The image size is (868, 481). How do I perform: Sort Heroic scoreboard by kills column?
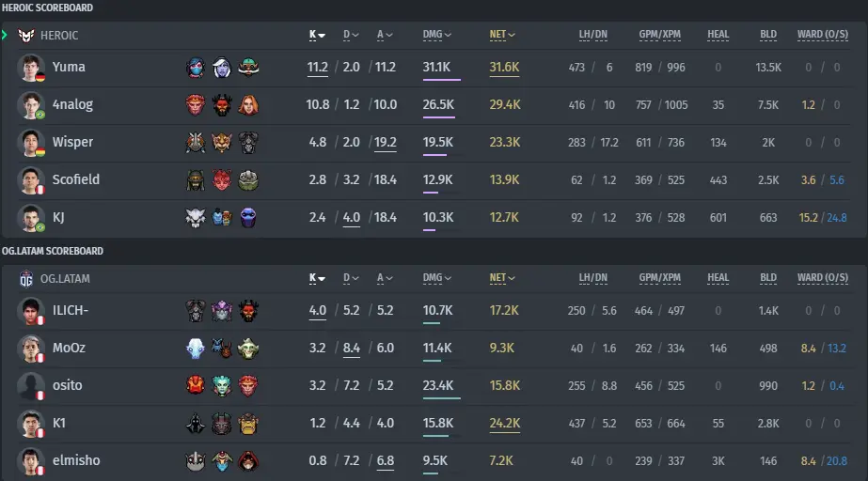(x=317, y=35)
